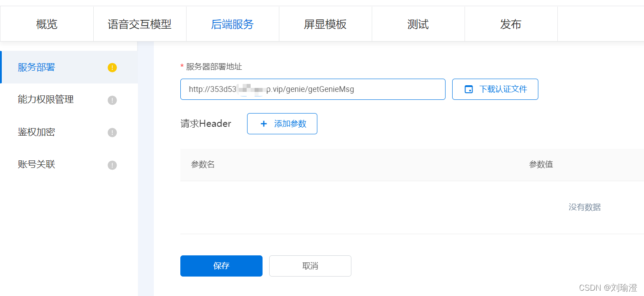Screen dimensions: 644x296
Task: Go to the 测试 tab
Action: (418, 24)
